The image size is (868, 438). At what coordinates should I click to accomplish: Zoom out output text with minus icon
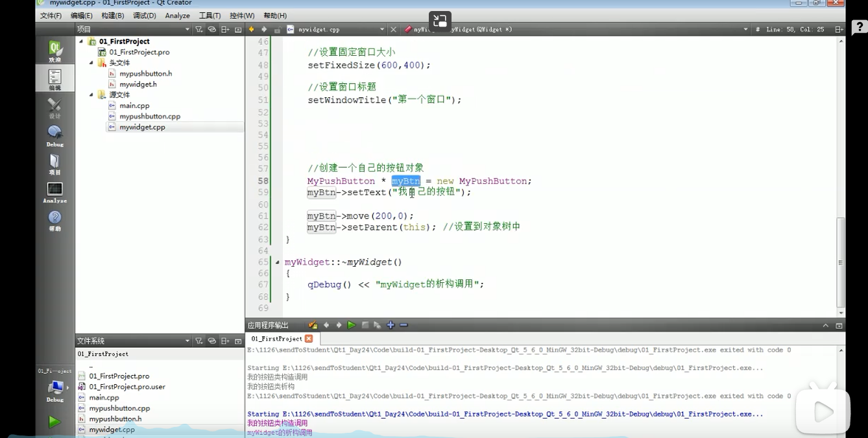pos(404,325)
